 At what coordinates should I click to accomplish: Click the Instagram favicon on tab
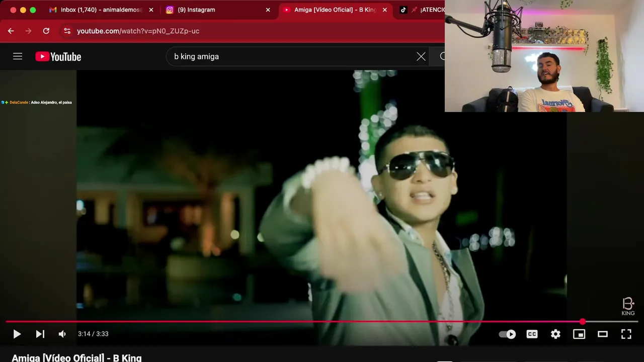pyautogui.click(x=170, y=10)
